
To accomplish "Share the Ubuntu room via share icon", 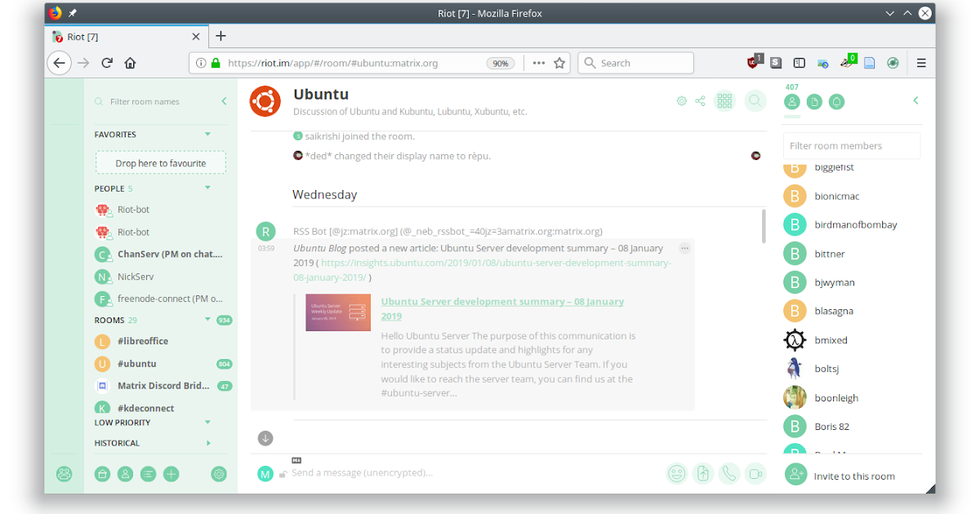I will point(700,101).
